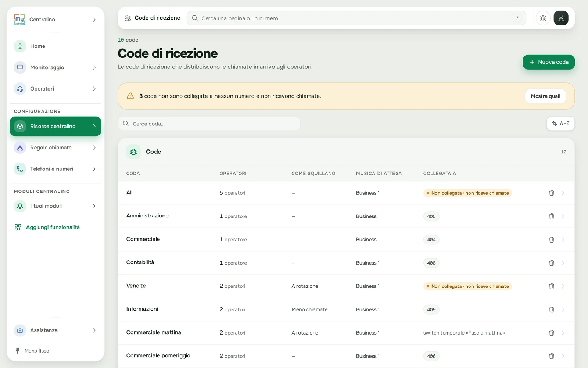The height and width of the screenshot is (368, 588).
Task: Expand Regole chiamate chevron
Action: tap(94, 148)
